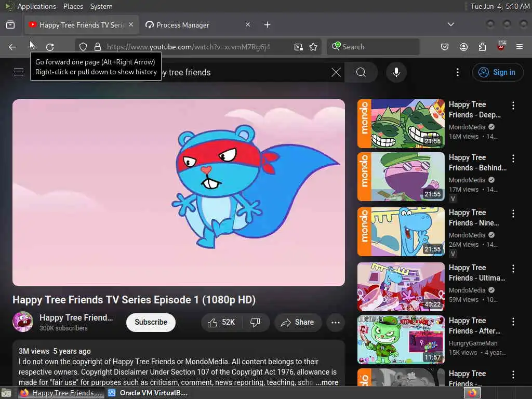Open the Behind thumbnail with purple character

pyautogui.click(x=401, y=177)
